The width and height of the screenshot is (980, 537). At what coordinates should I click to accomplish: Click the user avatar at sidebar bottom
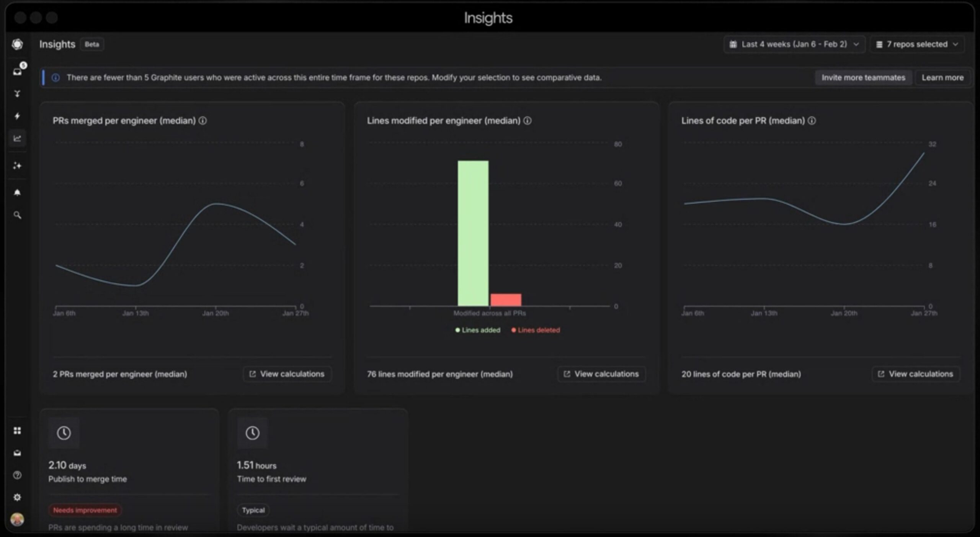(17, 519)
